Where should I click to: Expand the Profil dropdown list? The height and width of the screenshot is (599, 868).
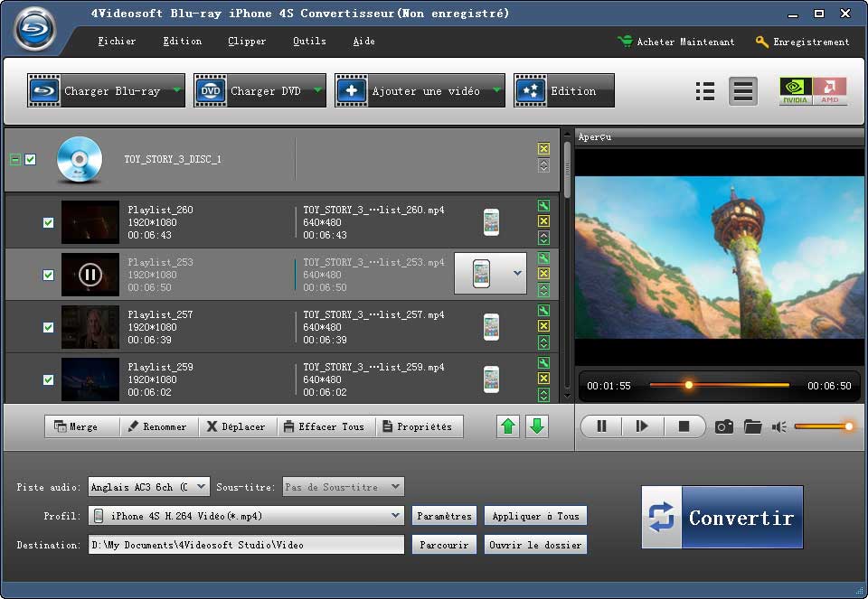[395, 516]
